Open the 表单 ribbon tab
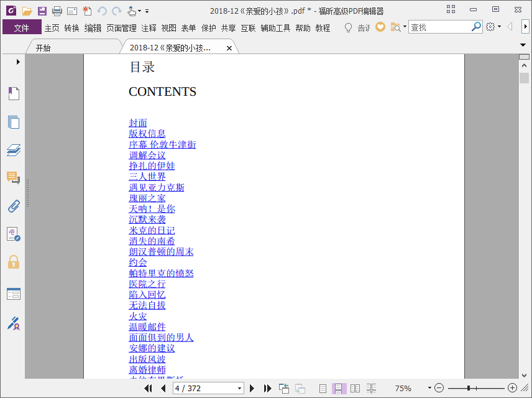Image resolution: width=532 pixels, height=398 pixels. coord(188,28)
